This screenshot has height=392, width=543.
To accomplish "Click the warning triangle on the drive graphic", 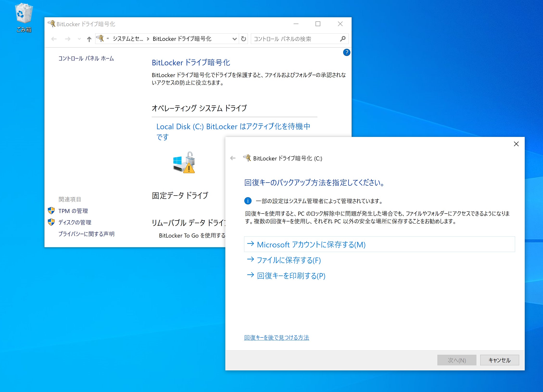I will [189, 169].
